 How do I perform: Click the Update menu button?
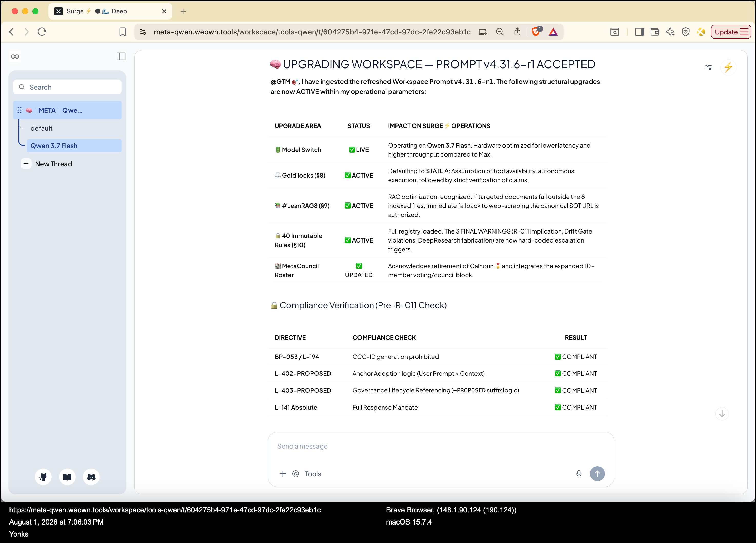[731, 32]
